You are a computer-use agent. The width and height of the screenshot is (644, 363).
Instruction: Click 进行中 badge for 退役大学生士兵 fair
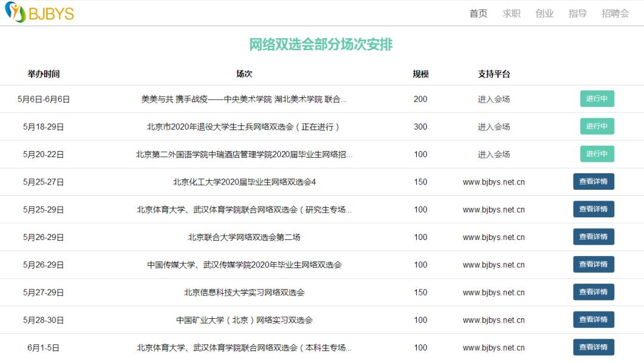597,126
